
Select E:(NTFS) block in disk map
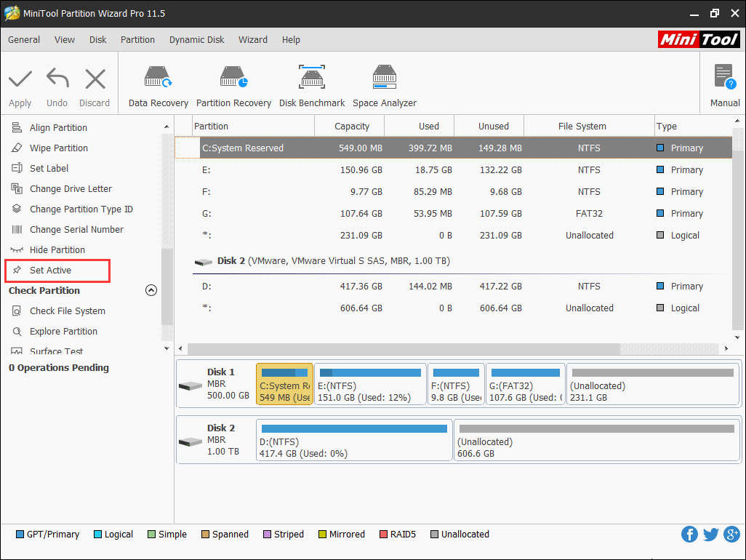(370, 385)
